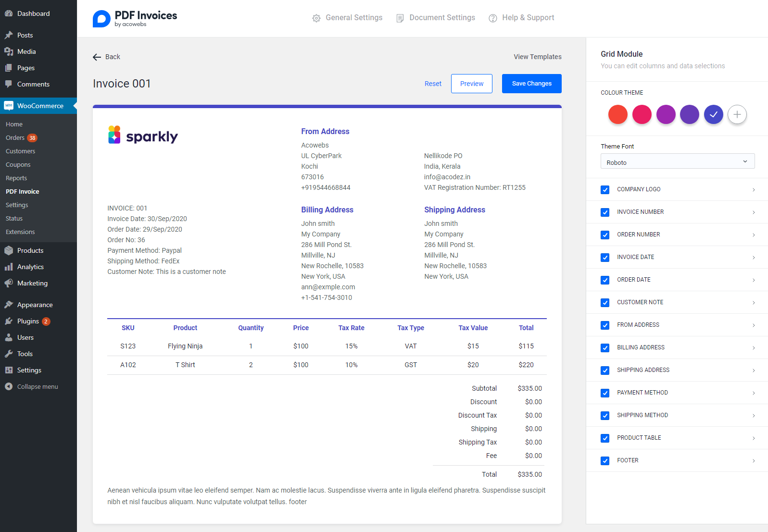
Task: Open Customers submenu item
Action: (x=20, y=151)
